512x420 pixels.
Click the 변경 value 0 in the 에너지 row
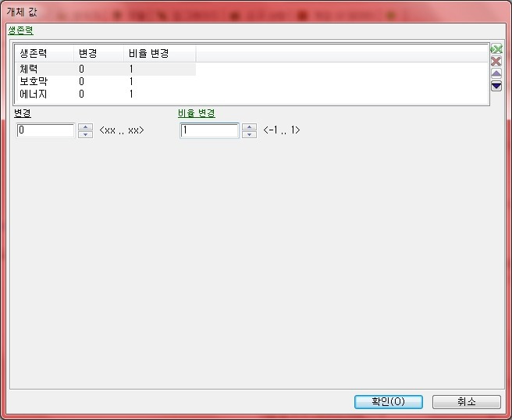tap(81, 94)
